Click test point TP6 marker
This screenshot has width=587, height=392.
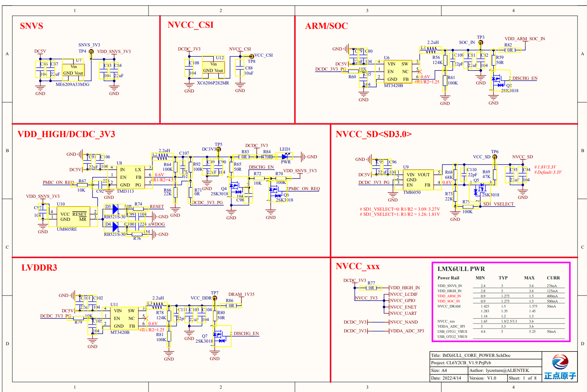[x=494, y=157]
